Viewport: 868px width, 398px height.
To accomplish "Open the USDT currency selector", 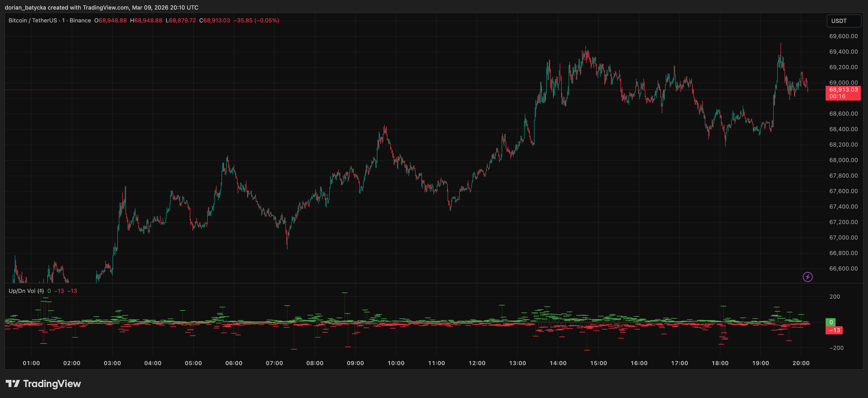I will point(844,21).
